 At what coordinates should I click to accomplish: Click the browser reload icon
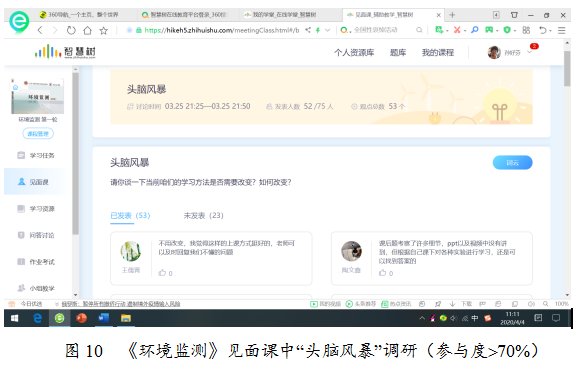coord(71,30)
